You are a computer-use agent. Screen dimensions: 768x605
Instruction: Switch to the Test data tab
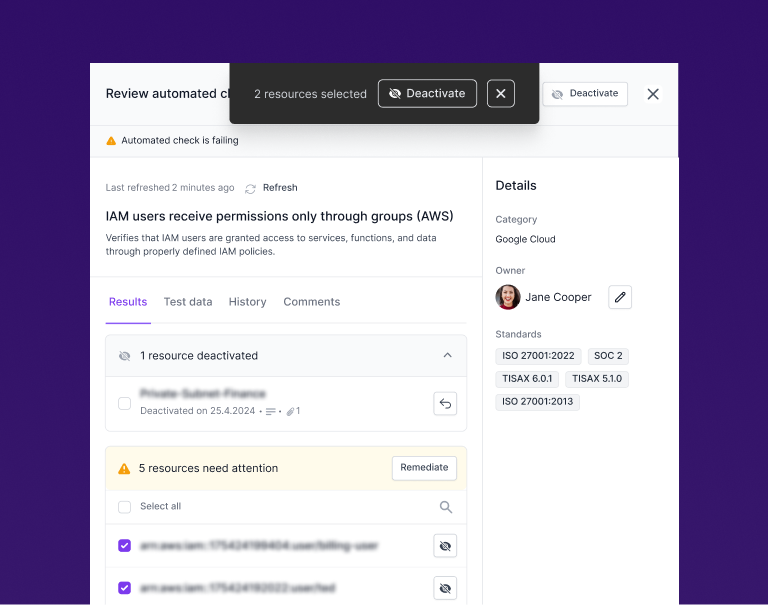[x=188, y=302]
